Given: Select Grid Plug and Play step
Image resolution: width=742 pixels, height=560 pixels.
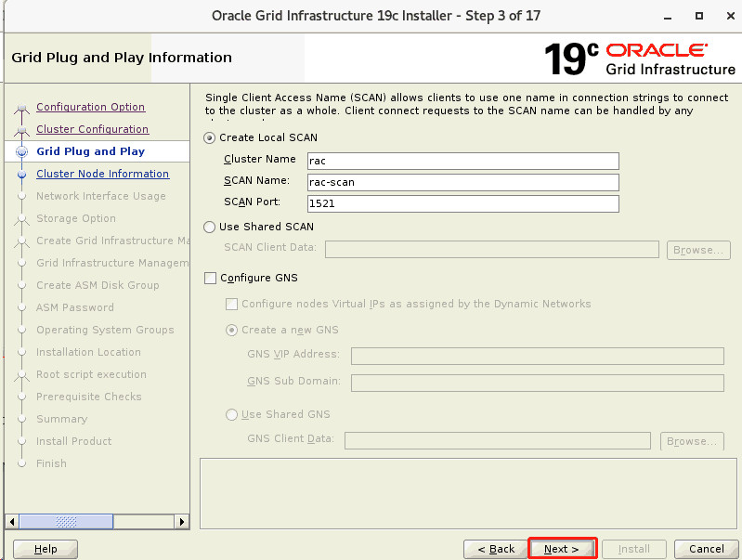Looking at the screenshot, I should [90, 151].
